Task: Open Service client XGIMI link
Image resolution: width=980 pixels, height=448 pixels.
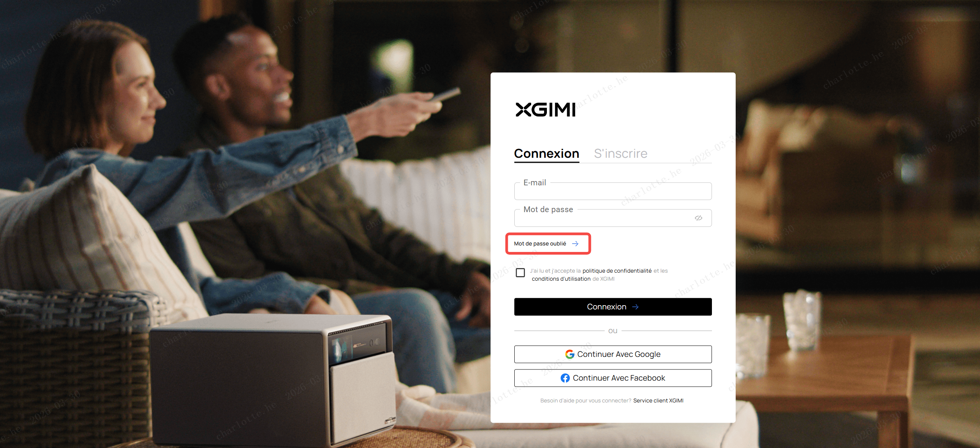Action: [658, 401]
